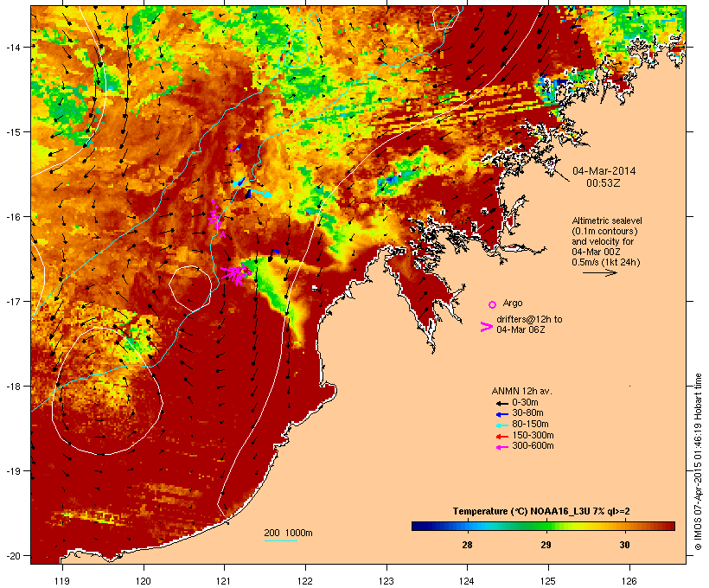The image size is (709, 588).
Task: Click the '80-150m' depth label
Action: pyautogui.click(x=530, y=425)
